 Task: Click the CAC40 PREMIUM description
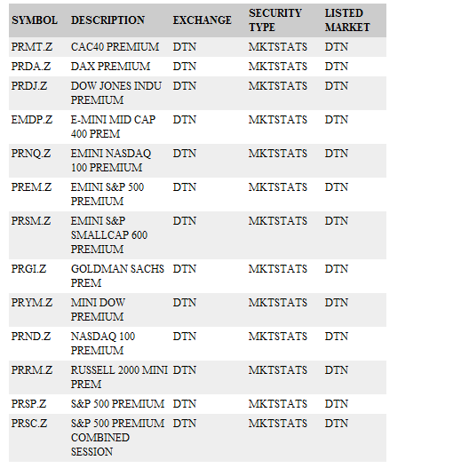pyautogui.click(x=115, y=47)
